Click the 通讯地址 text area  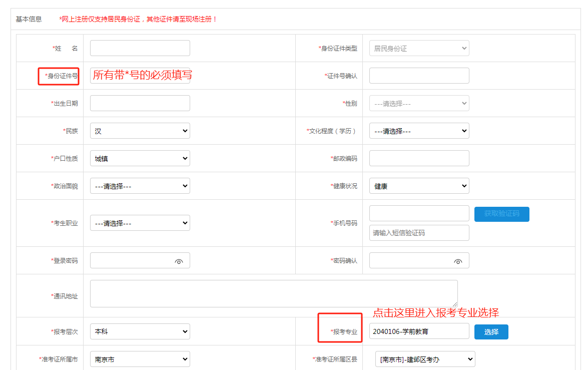273,293
